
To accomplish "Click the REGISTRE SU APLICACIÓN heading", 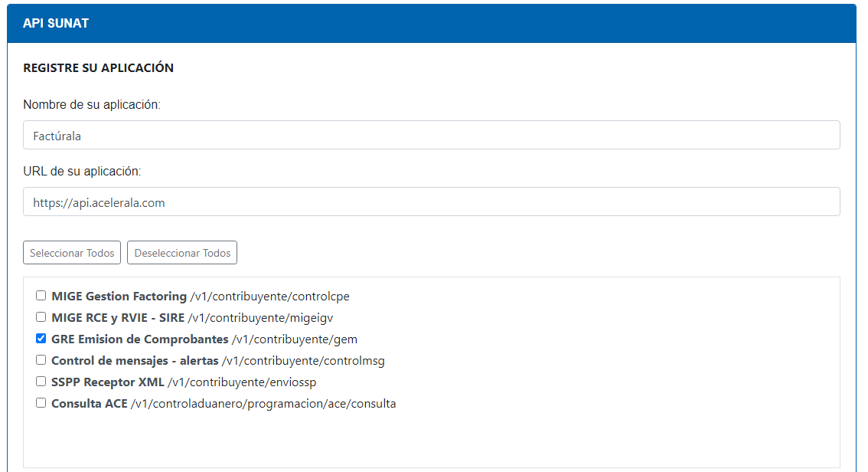I will [x=98, y=68].
